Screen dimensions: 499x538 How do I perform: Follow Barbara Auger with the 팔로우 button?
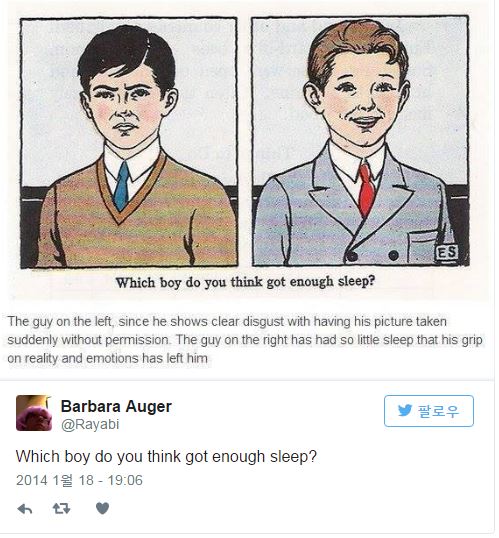[x=429, y=411]
